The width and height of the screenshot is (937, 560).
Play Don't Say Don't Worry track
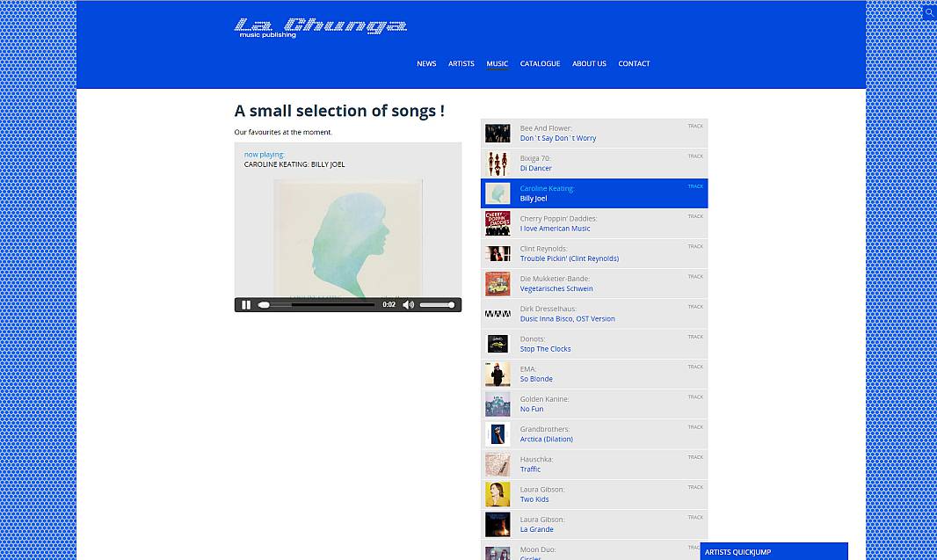[558, 138]
